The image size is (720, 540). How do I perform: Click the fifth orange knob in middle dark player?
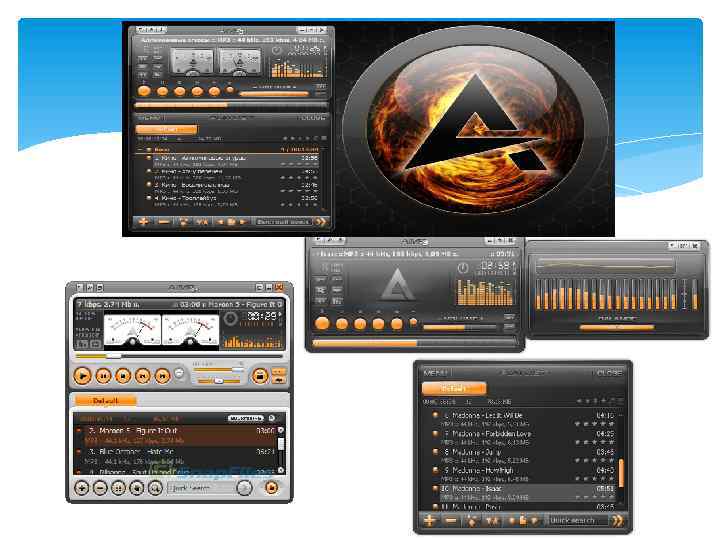click(396, 324)
